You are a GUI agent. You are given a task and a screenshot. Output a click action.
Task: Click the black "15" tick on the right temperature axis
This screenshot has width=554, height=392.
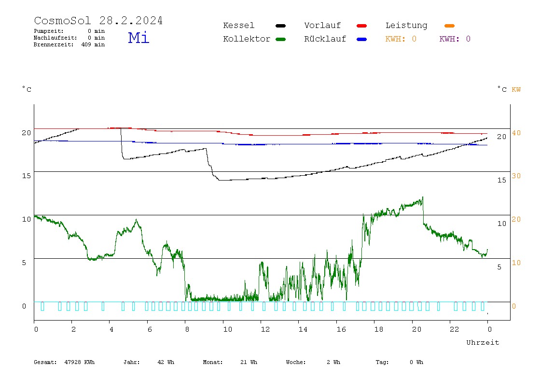(502, 180)
